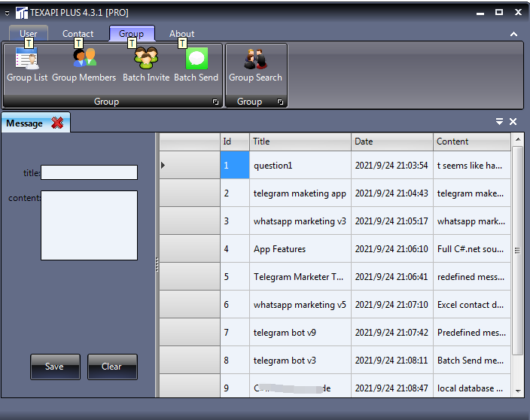Viewport: 530px width, 420px height.
Task: Open the quick access dropdown arrow
Action: point(7,13)
